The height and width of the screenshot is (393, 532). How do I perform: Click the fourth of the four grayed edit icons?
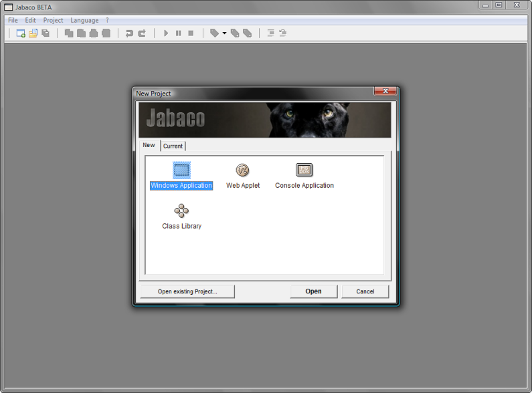click(x=106, y=33)
